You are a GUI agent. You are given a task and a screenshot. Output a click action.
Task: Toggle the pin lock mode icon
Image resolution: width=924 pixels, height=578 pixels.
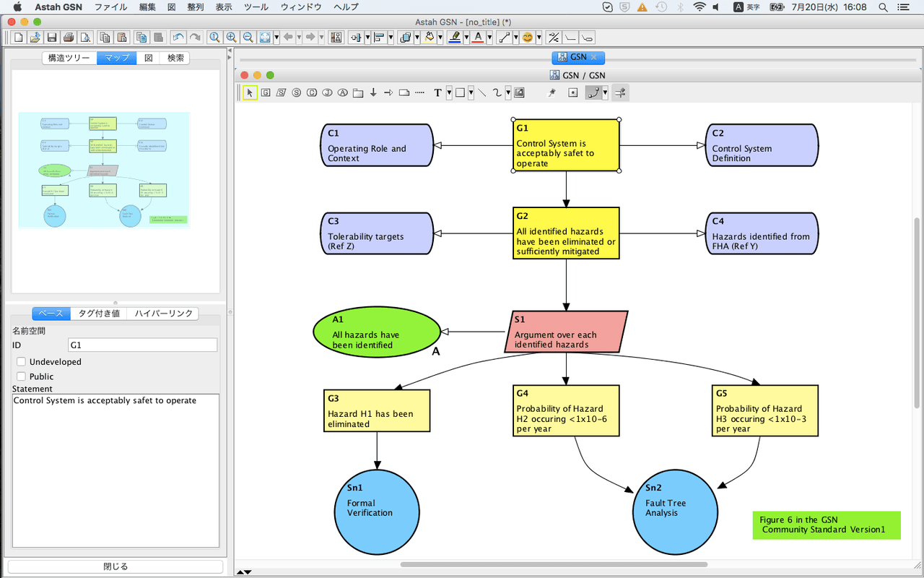(552, 92)
